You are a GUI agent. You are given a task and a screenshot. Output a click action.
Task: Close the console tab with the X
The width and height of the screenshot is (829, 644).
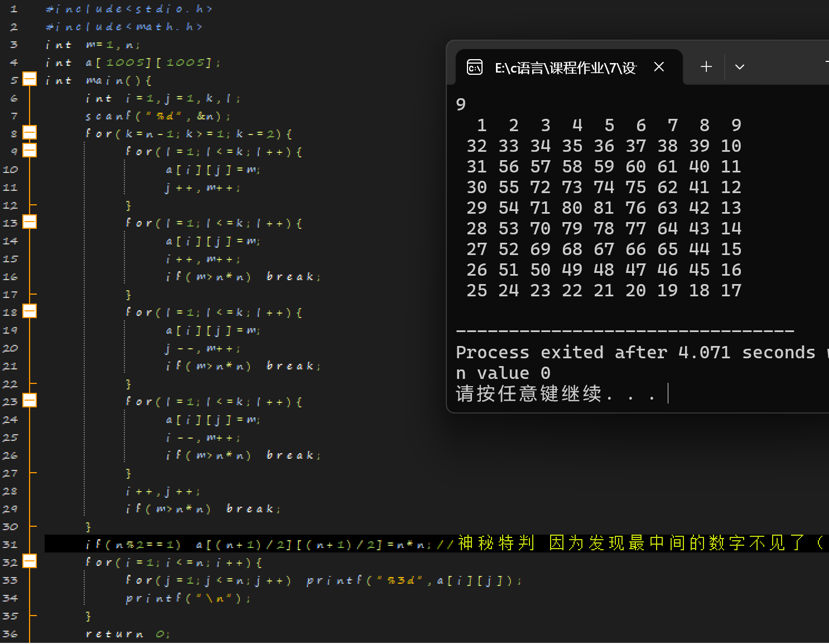tap(659, 67)
